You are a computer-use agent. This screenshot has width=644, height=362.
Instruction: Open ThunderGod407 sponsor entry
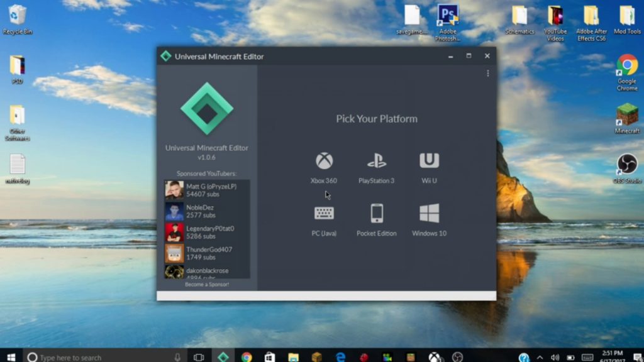coord(207,253)
